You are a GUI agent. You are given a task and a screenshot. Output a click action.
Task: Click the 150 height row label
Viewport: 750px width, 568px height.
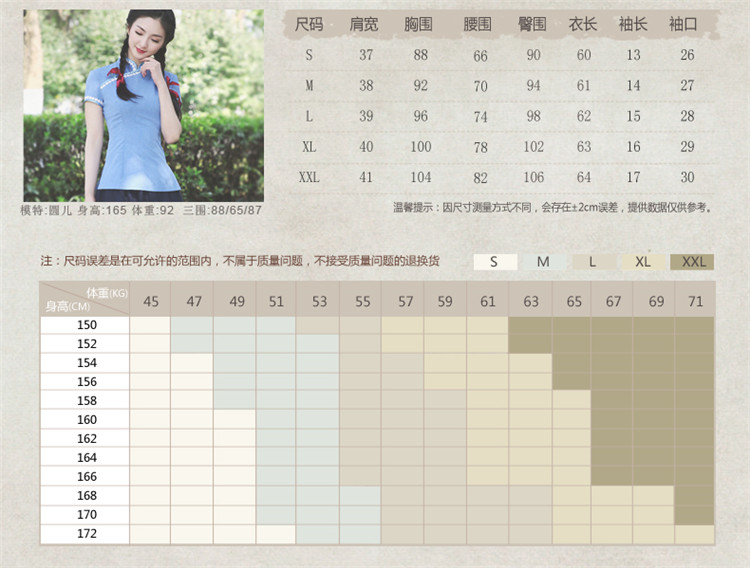[87, 325]
